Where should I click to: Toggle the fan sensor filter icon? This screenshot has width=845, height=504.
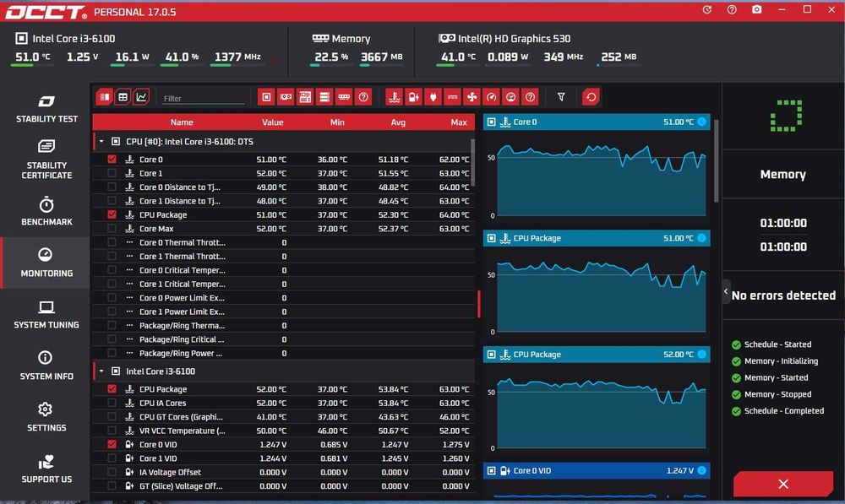(x=472, y=97)
